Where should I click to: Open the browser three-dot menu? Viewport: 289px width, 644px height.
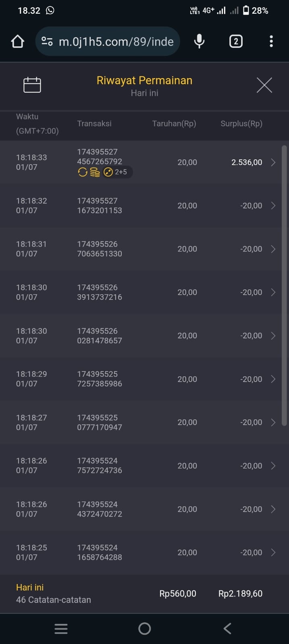271,41
